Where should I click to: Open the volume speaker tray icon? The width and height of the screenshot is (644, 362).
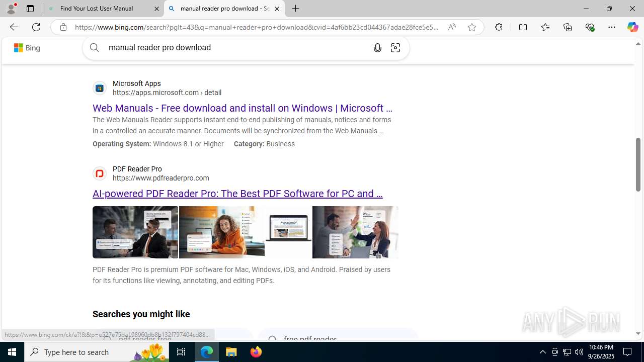click(x=579, y=352)
